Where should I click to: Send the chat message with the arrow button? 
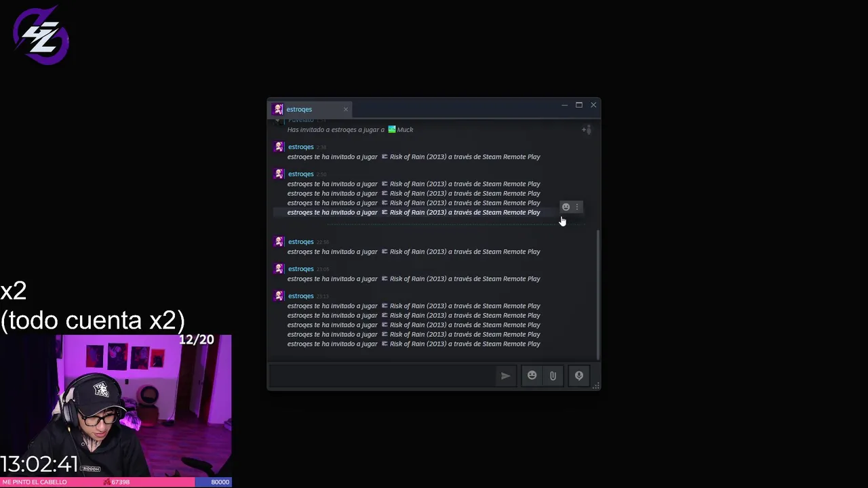coord(505,375)
